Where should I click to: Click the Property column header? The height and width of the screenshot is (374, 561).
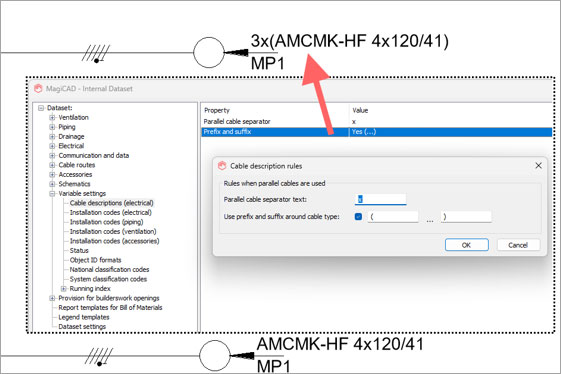pyautogui.click(x=216, y=110)
